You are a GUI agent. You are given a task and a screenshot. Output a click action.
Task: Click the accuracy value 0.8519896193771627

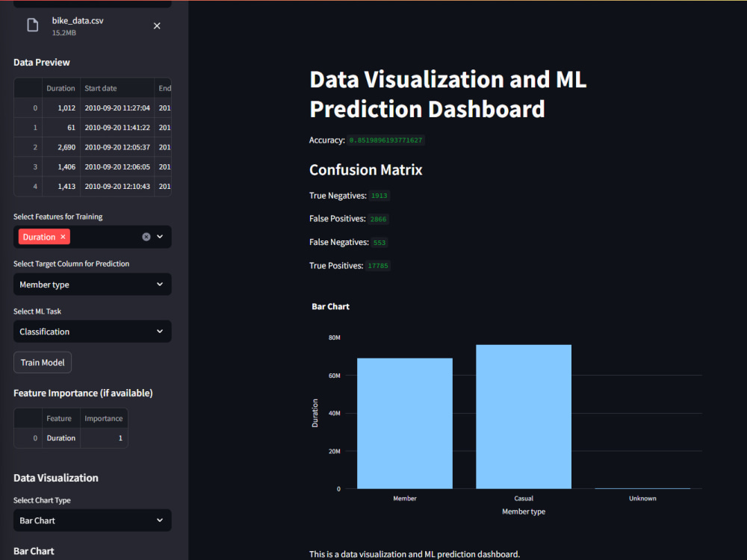(385, 140)
